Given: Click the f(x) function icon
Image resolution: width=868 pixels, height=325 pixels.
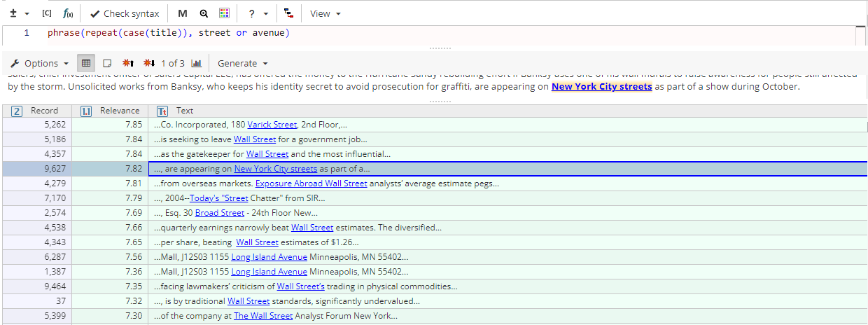Looking at the screenshot, I should (x=68, y=13).
